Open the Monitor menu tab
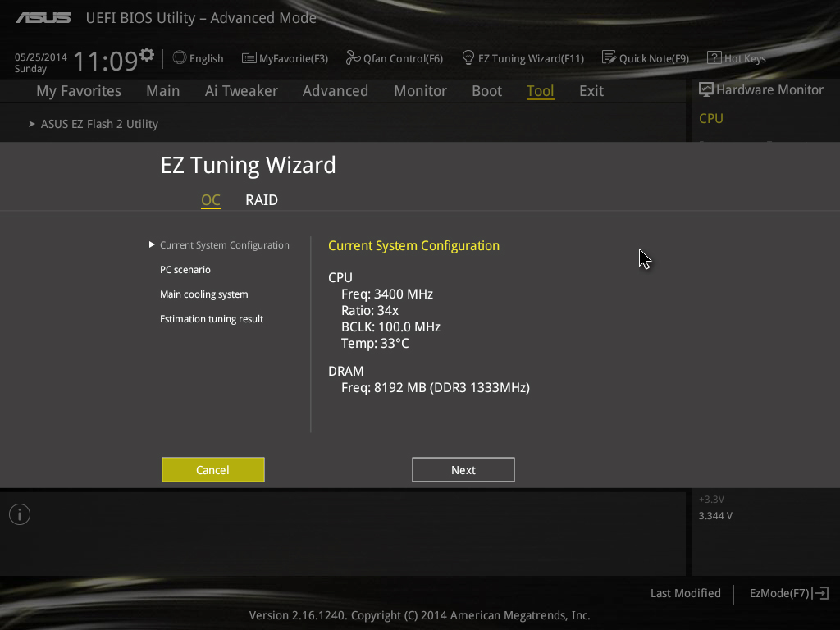840x630 pixels. 420,90
